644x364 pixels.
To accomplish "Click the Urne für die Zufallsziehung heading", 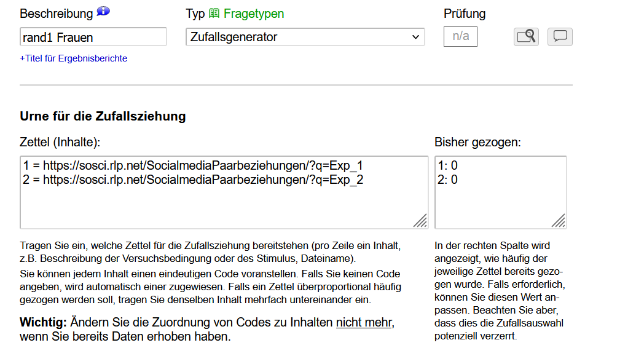I will (103, 116).
